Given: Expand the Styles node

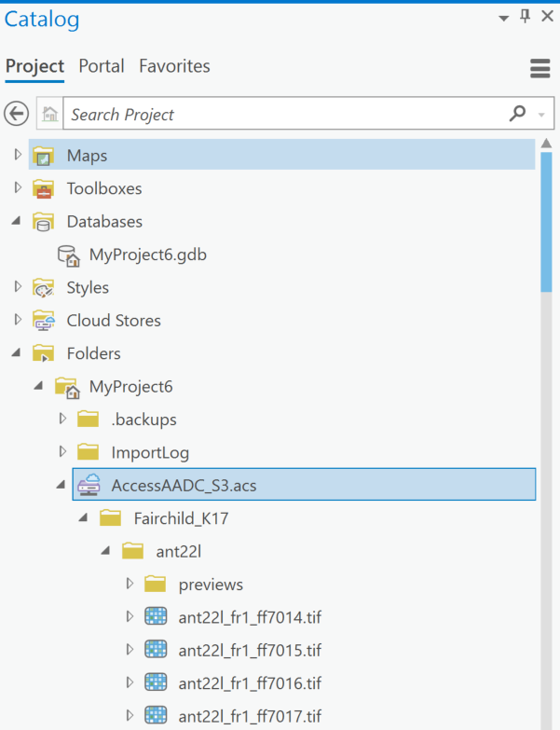Looking at the screenshot, I should 18,286.
